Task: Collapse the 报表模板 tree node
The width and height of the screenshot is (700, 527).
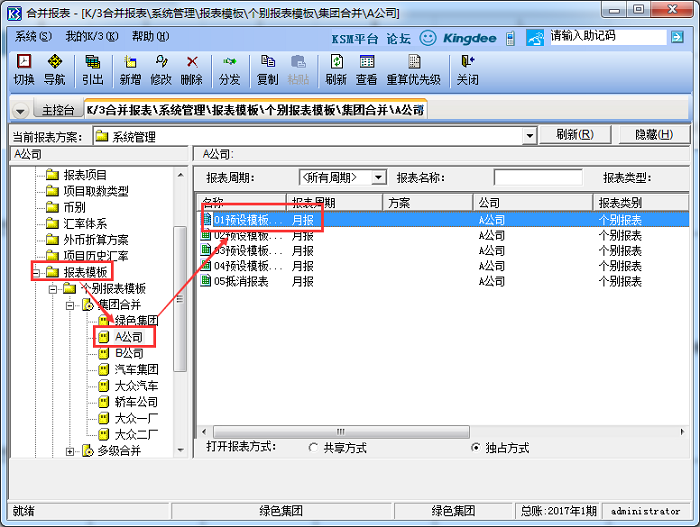Action: coord(36,272)
